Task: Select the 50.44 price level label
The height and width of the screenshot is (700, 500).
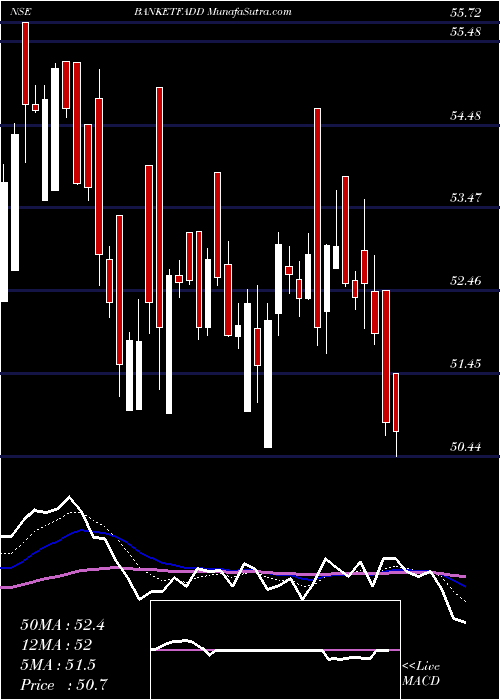Action: pyautogui.click(x=466, y=446)
